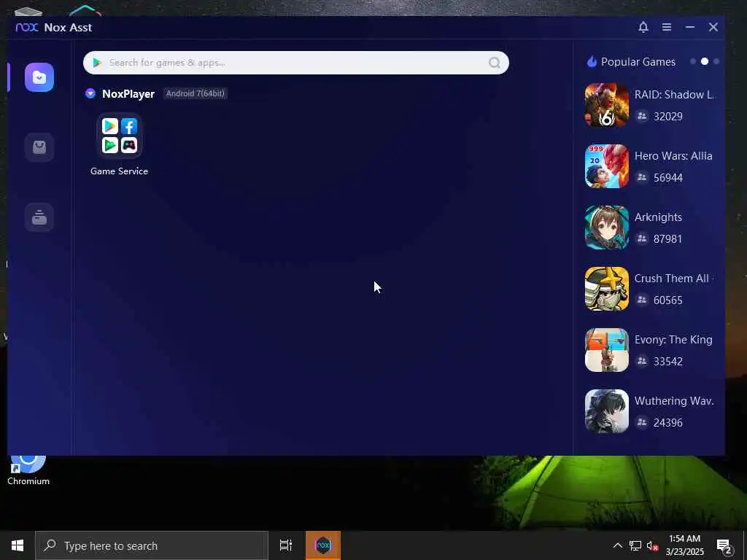Viewport: 747px width, 560px height.
Task: Open the second sidebar store icon
Action: [x=39, y=147]
